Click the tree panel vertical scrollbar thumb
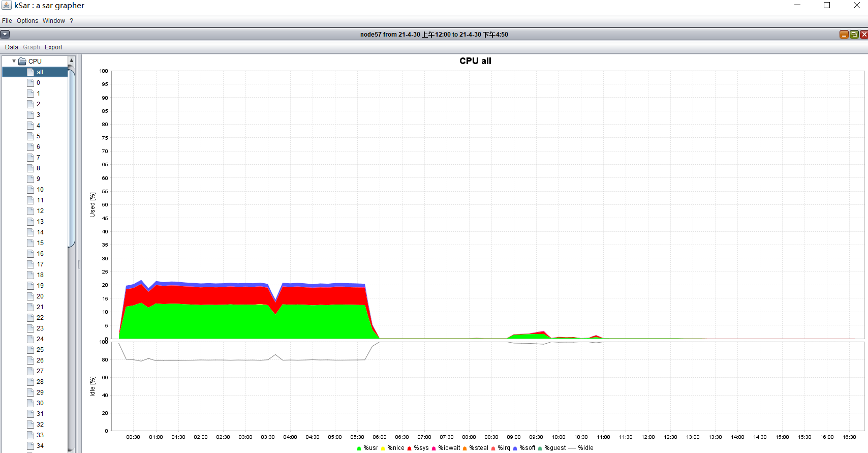The image size is (868, 453). pyautogui.click(x=71, y=158)
